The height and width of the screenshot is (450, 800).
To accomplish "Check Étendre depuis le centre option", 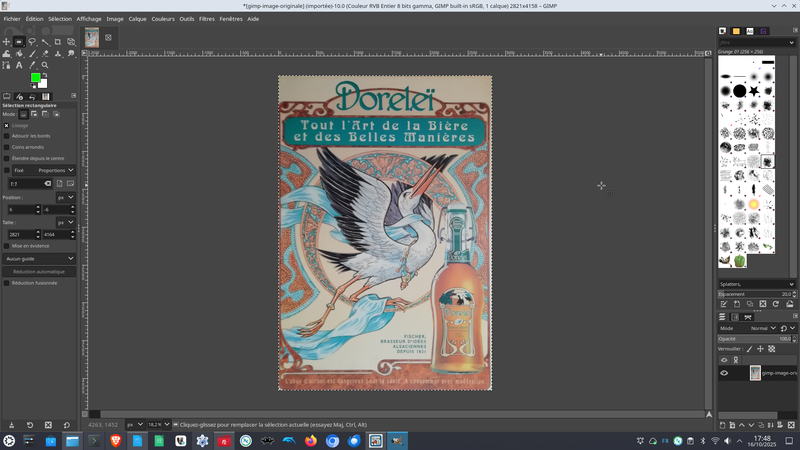I will pyautogui.click(x=6, y=158).
